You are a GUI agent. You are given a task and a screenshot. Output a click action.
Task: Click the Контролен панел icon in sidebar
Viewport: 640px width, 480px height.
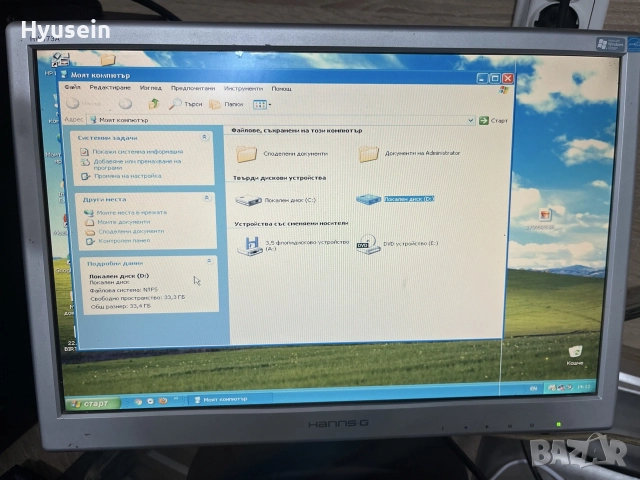(x=90, y=241)
